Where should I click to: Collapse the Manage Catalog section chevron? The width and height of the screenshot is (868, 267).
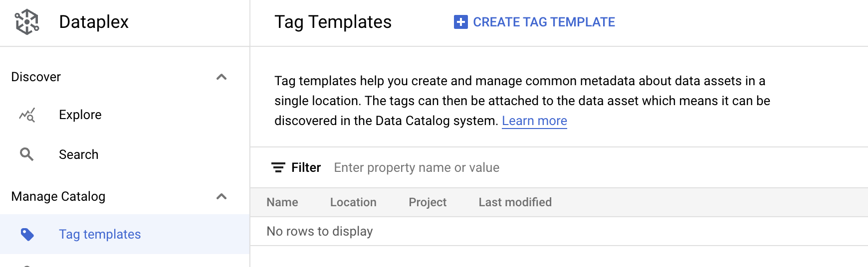pos(221,196)
